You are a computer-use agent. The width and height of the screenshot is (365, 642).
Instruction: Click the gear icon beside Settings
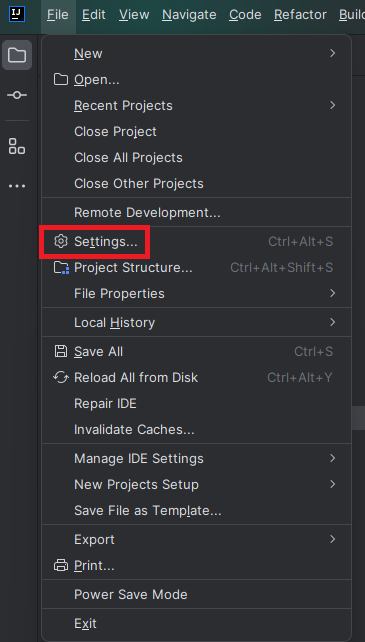pos(61,242)
